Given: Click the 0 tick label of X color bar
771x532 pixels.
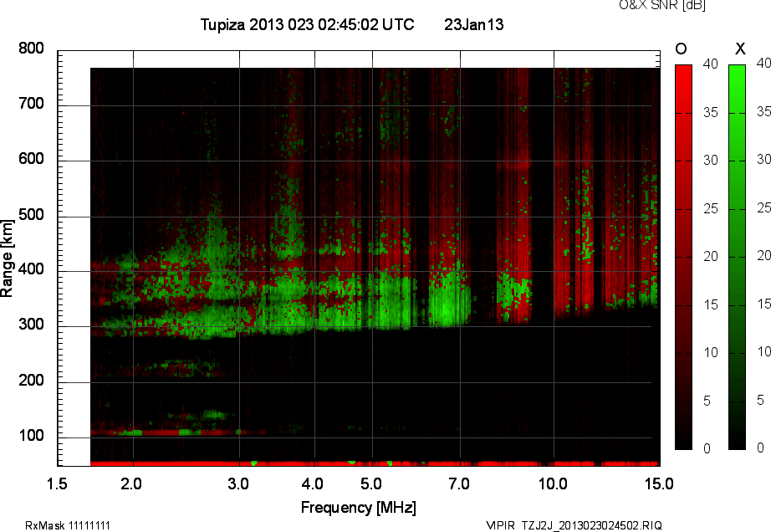Looking at the screenshot, I should pyautogui.click(x=761, y=448).
